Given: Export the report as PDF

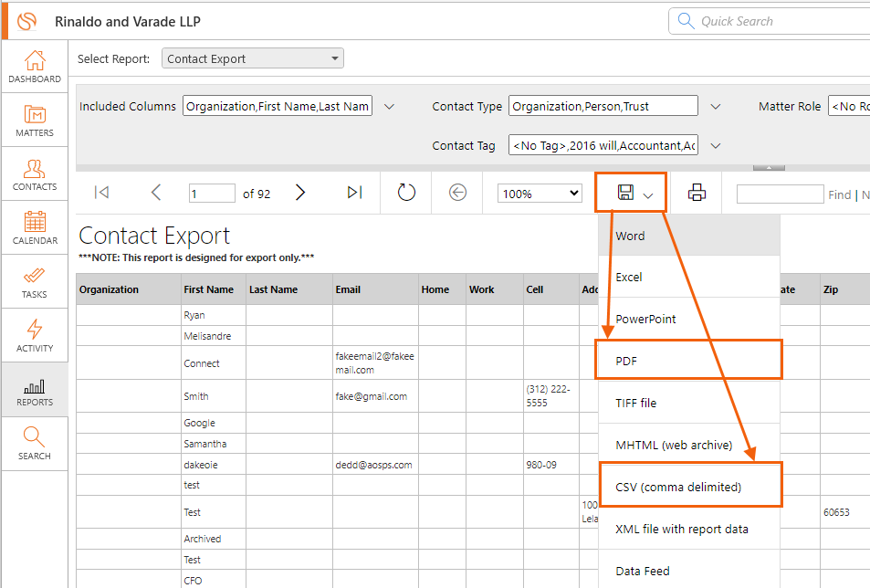Looking at the screenshot, I should 689,361.
